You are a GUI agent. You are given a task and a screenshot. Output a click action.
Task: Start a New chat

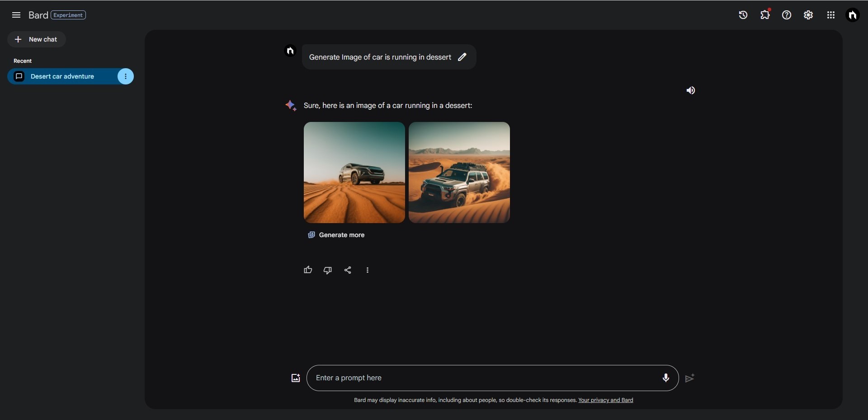(37, 39)
